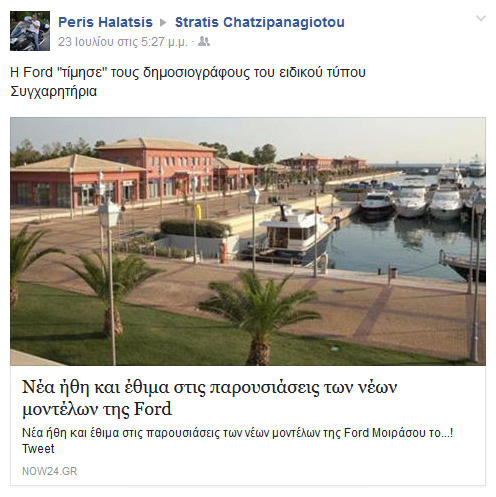Open the post timestamp 23 Ιουλίου
496x497 pixels.
[123, 42]
